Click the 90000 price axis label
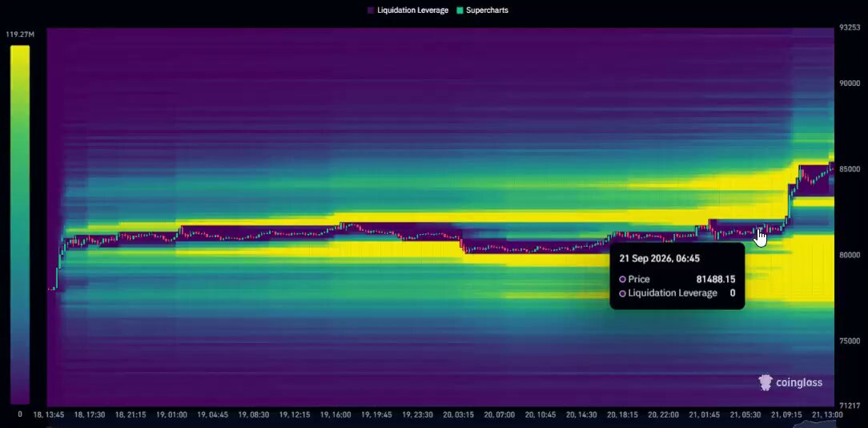This screenshot has height=428, width=868. tap(850, 83)
